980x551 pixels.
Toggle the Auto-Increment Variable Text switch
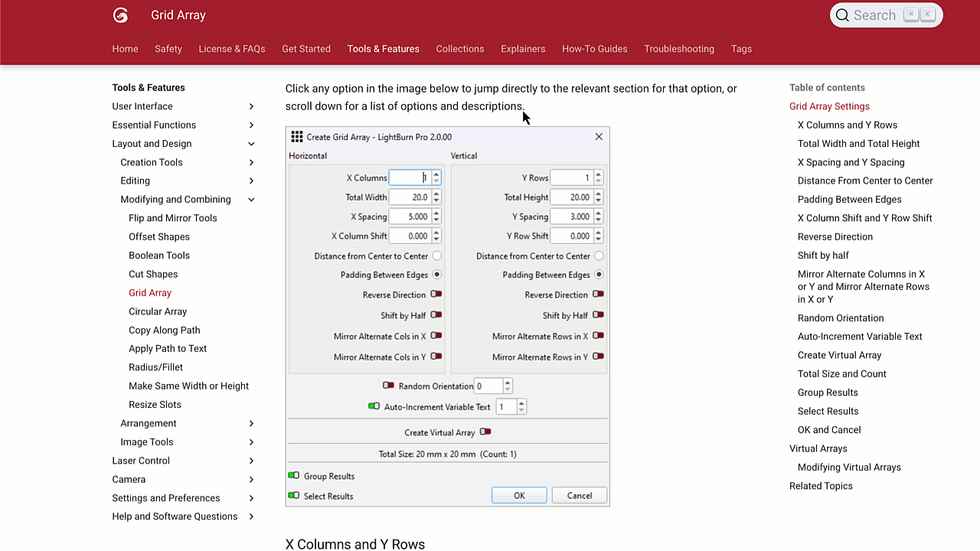[374, 406]
